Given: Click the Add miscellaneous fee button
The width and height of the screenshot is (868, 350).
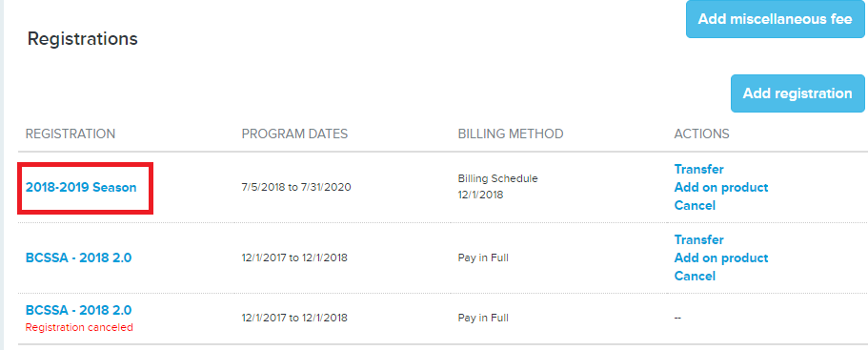Looking at the screenshot, I should (x=775, y=19).
